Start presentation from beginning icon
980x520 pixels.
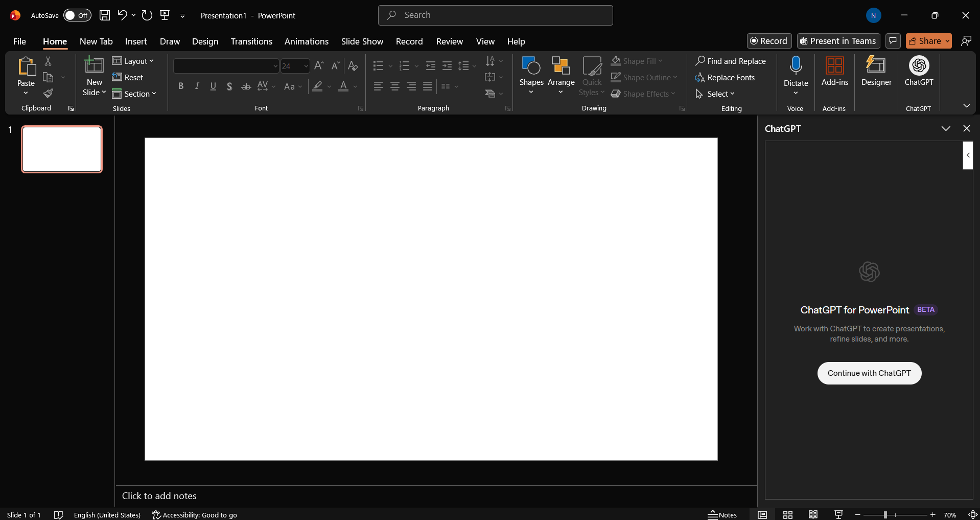pos(165,15)
